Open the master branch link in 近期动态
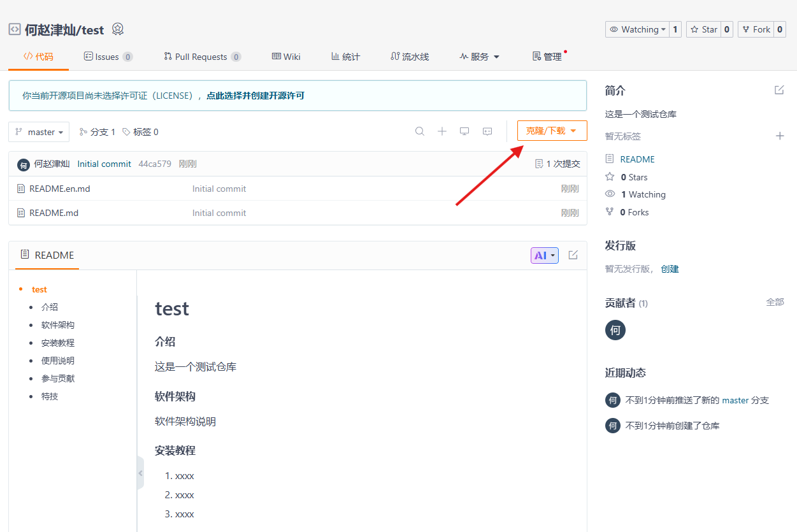The image size is (797, 532). pos(735,400)
